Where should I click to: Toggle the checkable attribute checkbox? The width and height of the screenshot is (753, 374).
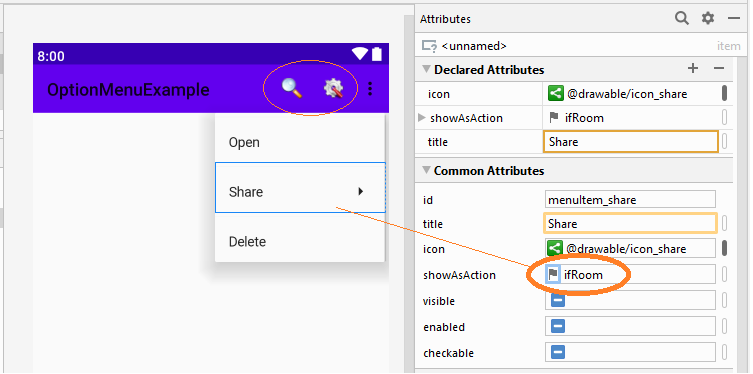pos(558,352)
